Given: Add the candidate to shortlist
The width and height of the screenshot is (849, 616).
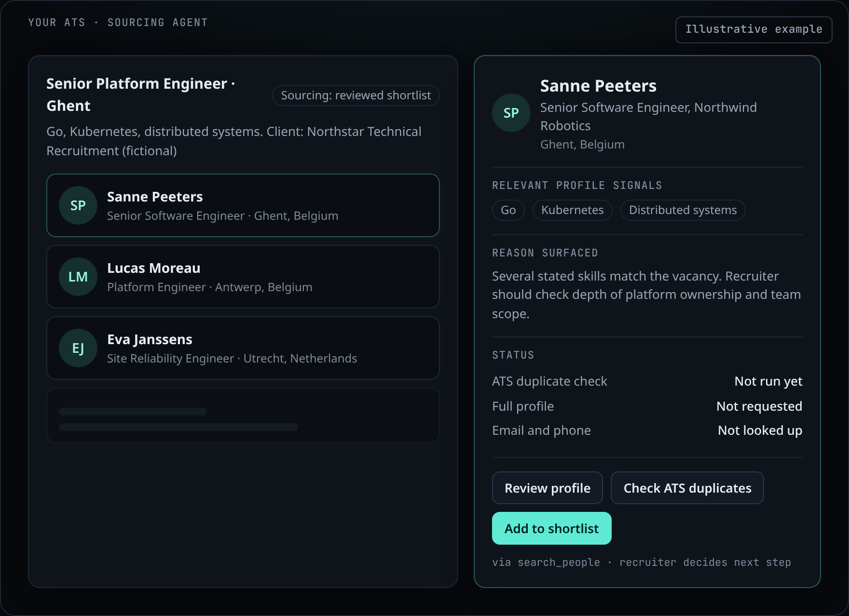Looking at the screenshot, I should click(552, 528).
